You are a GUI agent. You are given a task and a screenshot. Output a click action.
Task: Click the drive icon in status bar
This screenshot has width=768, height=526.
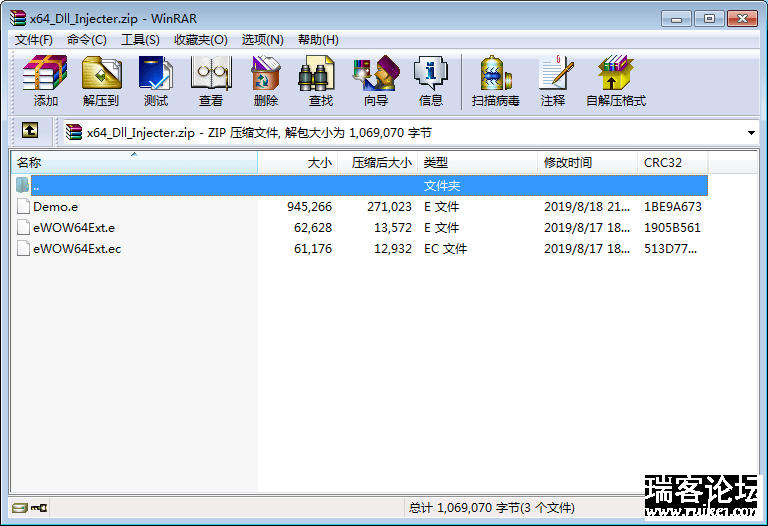click(20, 507)
